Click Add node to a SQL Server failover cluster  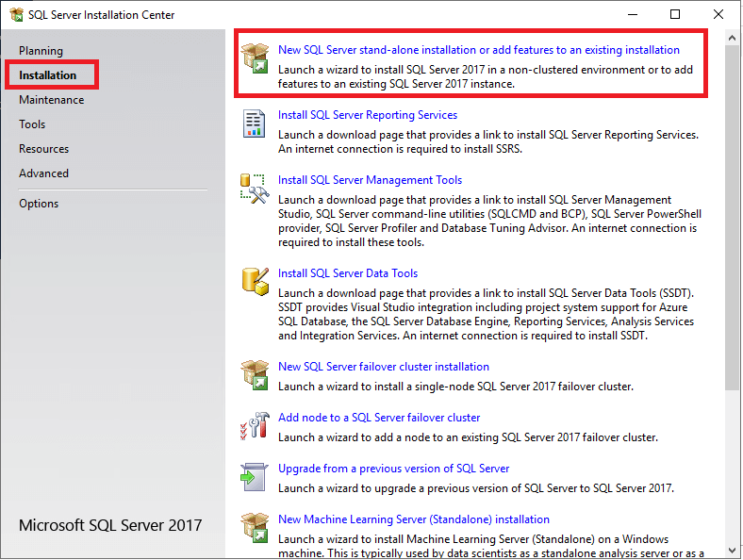click(379, 418)
